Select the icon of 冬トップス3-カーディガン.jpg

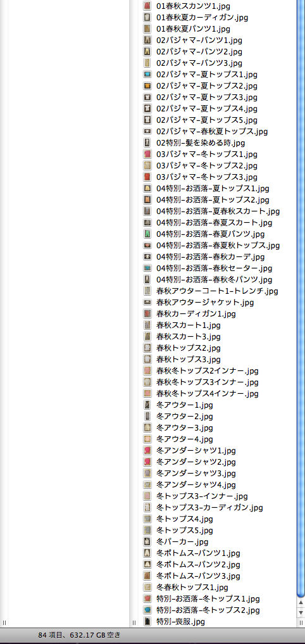point(147,508)
